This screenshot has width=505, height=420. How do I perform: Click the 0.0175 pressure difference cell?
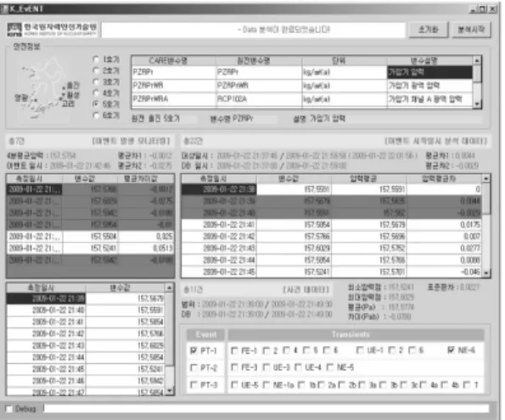(x=445, y=225)
